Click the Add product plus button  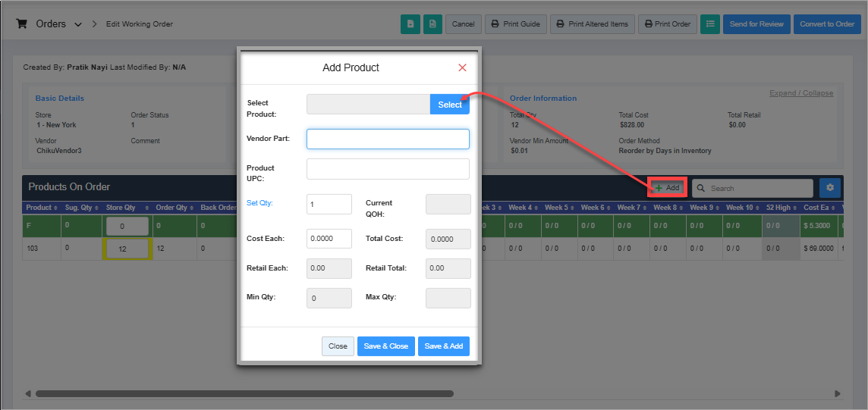tap(667, 188)
